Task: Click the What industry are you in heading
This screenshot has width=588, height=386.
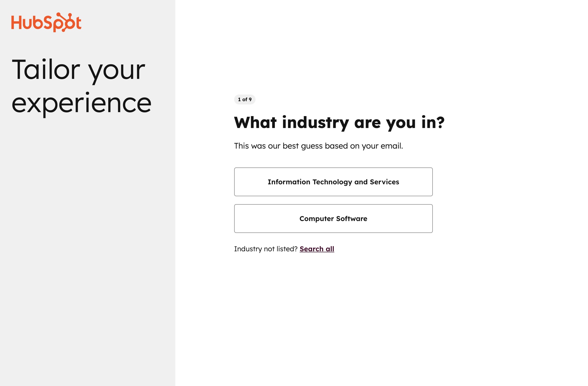Action: click(339, 123)
